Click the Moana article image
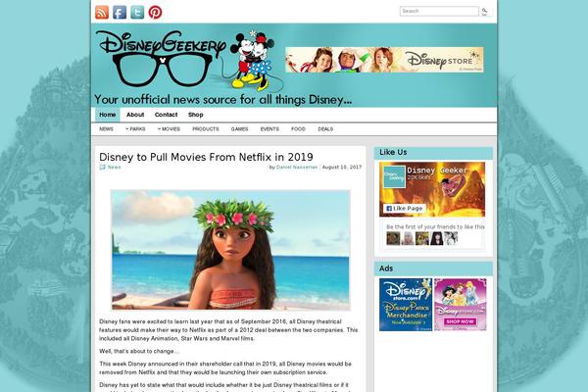Screen dimensions: 588x392 [230, 250]
